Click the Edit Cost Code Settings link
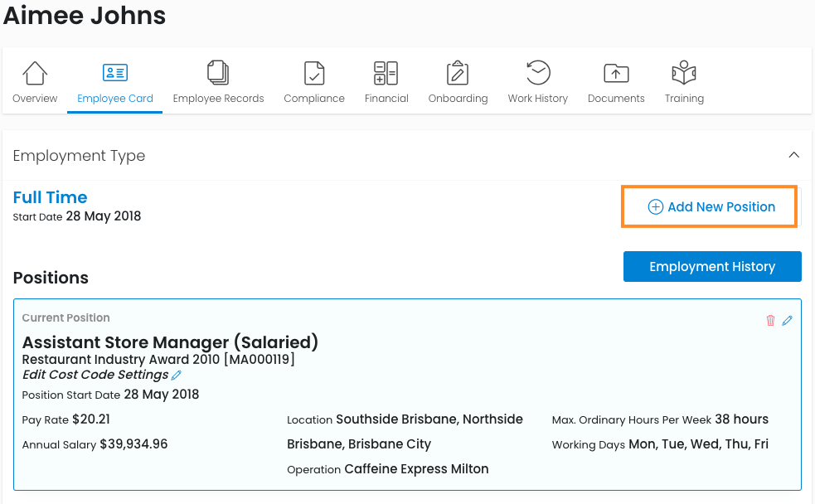Image resolution: width=815 pixels, height=504 pixels. pyautogui.click(x=95, y=375)
